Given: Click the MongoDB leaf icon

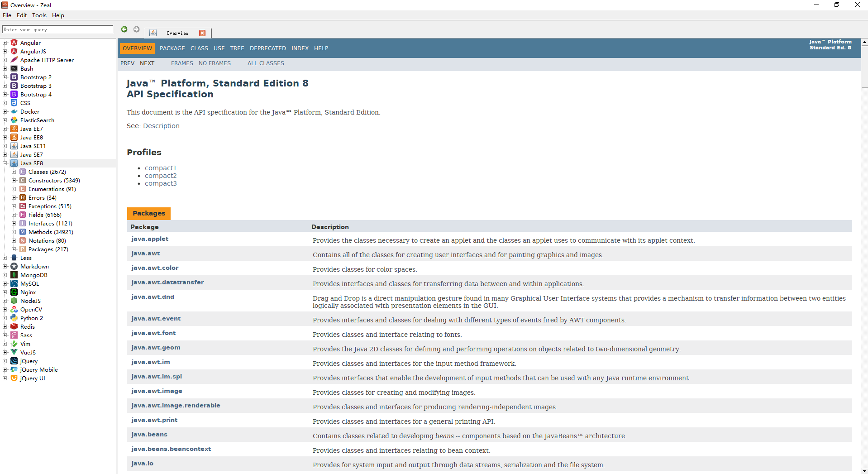Looking at the screenshot, I should pos(14,275).
